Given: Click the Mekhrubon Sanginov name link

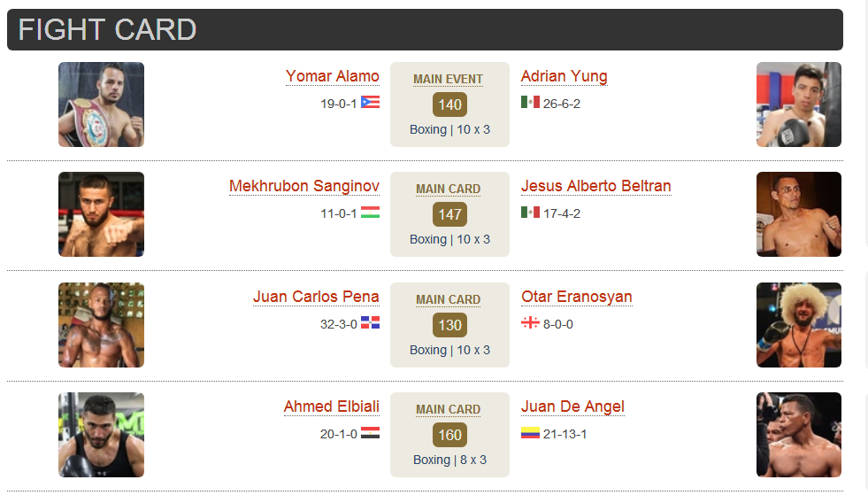Looking at the screenshot, I should [x=303, y=186].
